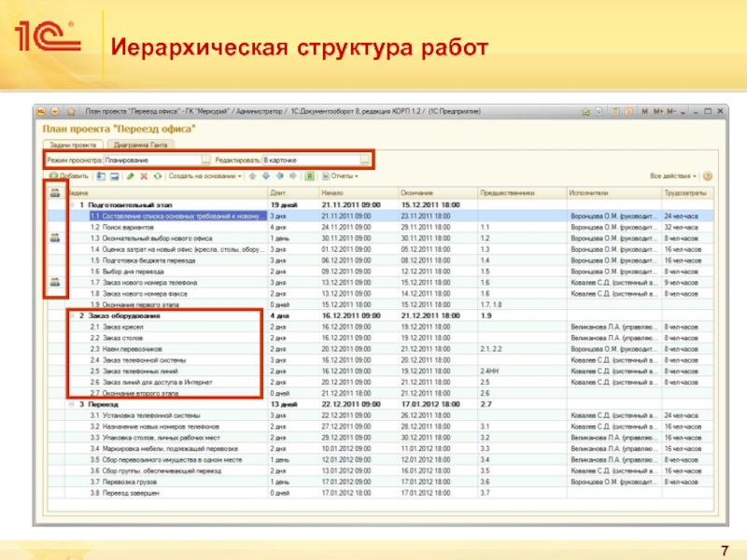The height and width of the screenshot is (560, 747).
Task: Click the green pencil edit icon
Action: [131, 175]
